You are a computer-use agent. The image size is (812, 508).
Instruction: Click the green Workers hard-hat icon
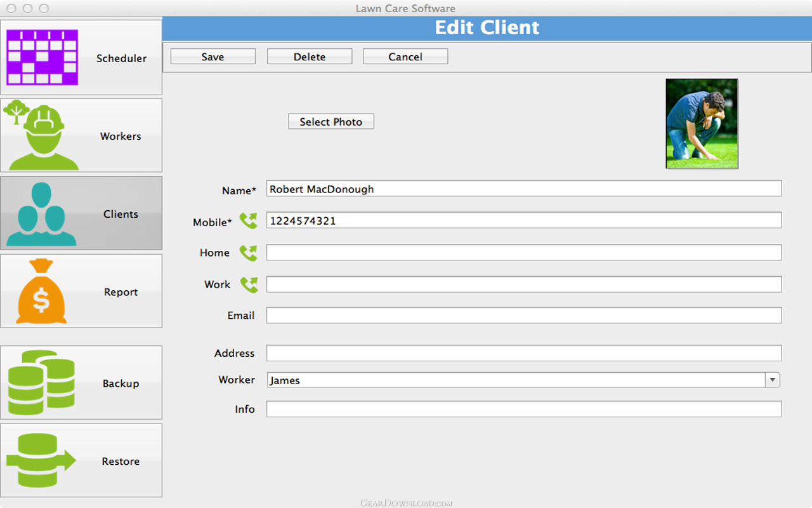point(41,135)
